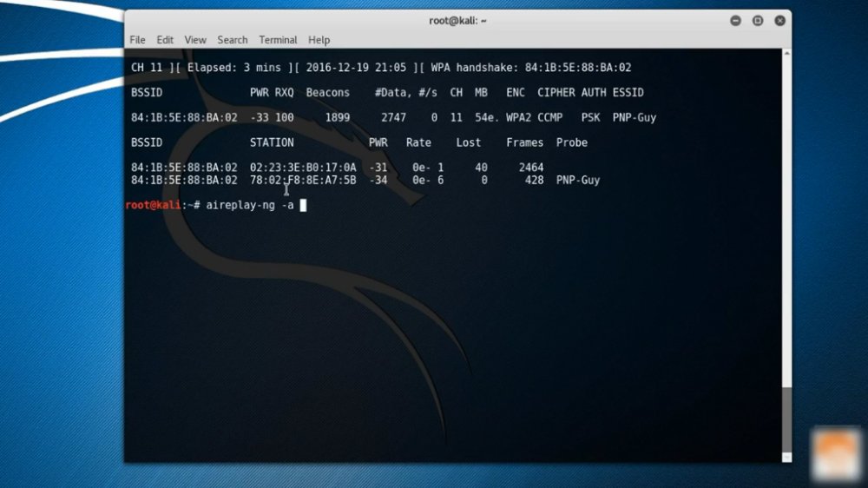Click the station PWR value -31
This screenshot has width=868, height=488.
coord(378,168)
